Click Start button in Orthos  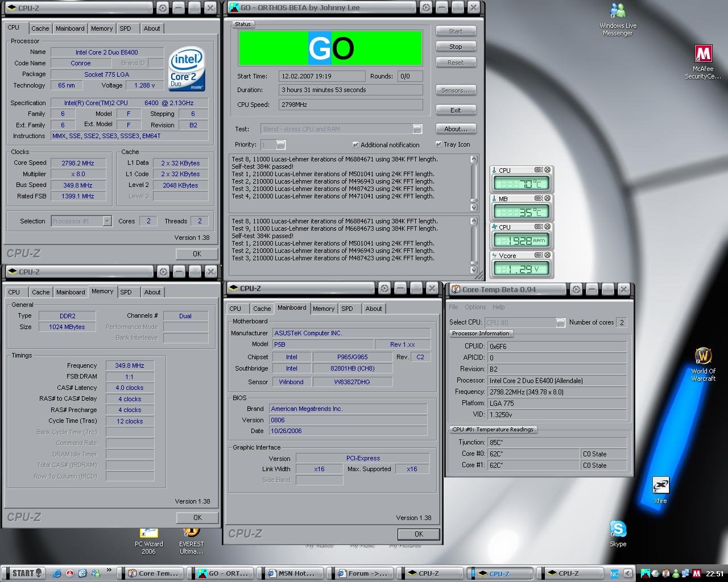[456, 31]
